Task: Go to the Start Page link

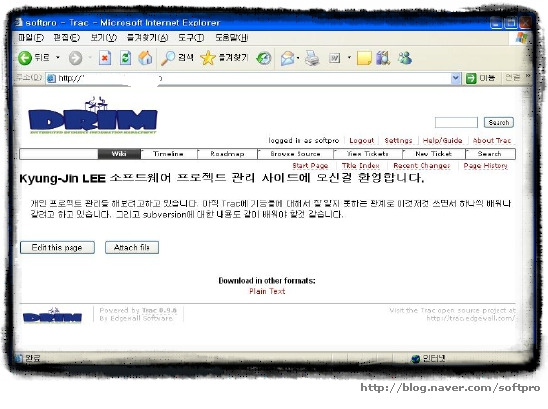Action: click(310, 166)
